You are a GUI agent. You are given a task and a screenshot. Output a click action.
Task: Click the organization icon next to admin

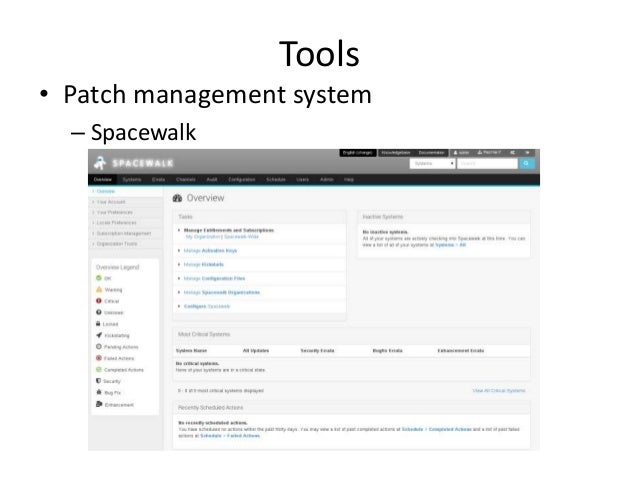pos(480,153)
